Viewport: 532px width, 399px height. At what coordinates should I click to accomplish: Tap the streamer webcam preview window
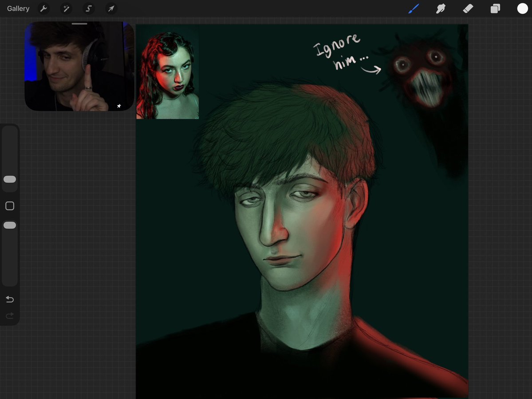(79, 67)
